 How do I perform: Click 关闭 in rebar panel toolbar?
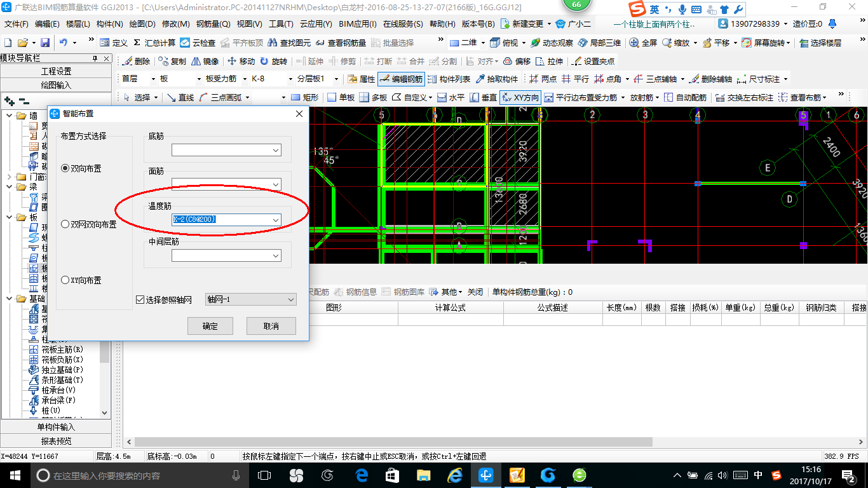[x=475, y=292]
